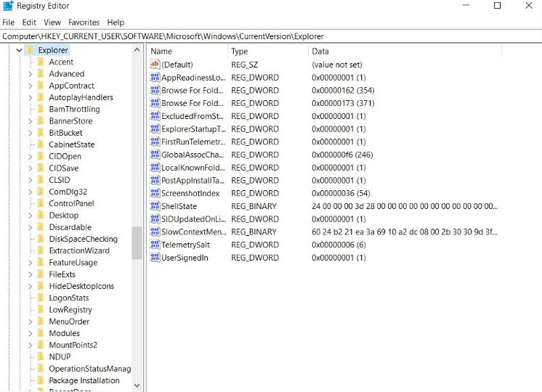Click the PostAppInstallTa... DWORD value icon
This screenshot has width=542, height=392.
click(155, 180)
